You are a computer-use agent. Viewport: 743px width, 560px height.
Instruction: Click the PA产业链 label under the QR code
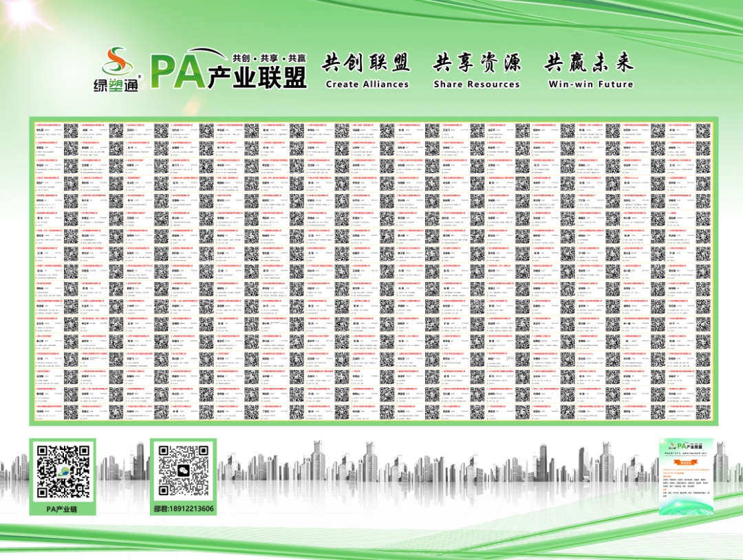point(62,509)
